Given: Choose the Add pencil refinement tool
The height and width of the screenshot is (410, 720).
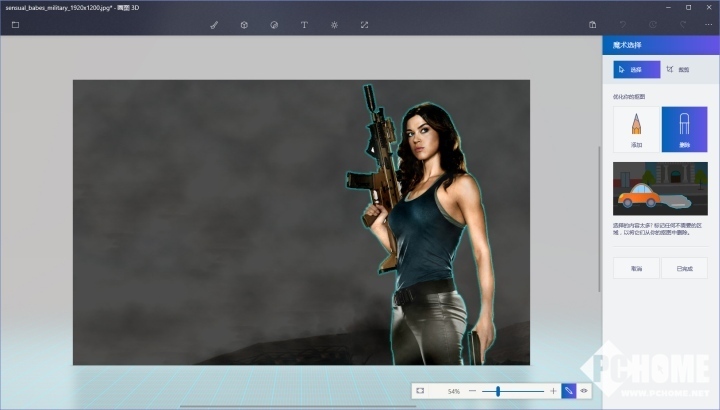Looking at the screenshot, I should click(636, 129).
